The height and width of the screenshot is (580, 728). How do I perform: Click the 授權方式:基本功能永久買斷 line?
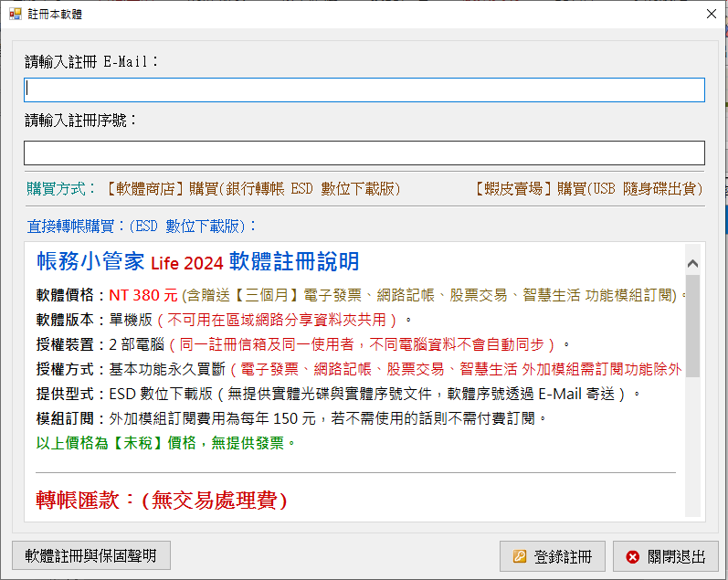coord(359,369)
